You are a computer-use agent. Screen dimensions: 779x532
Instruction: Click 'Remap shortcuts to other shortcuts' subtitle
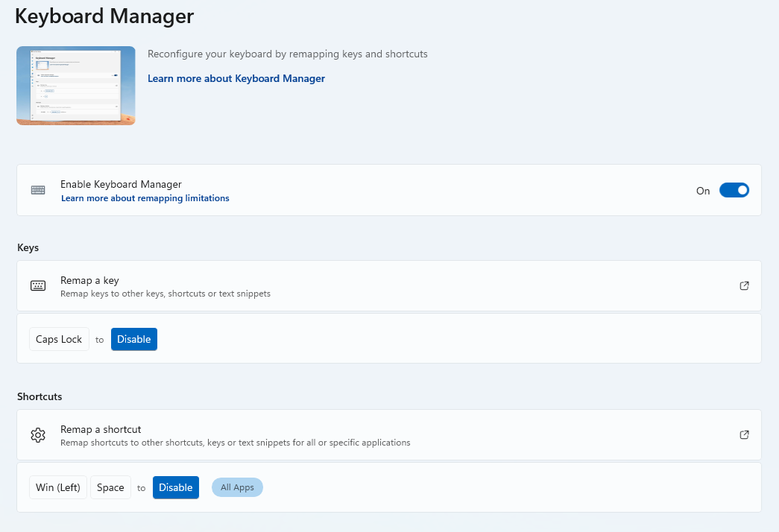236,443
